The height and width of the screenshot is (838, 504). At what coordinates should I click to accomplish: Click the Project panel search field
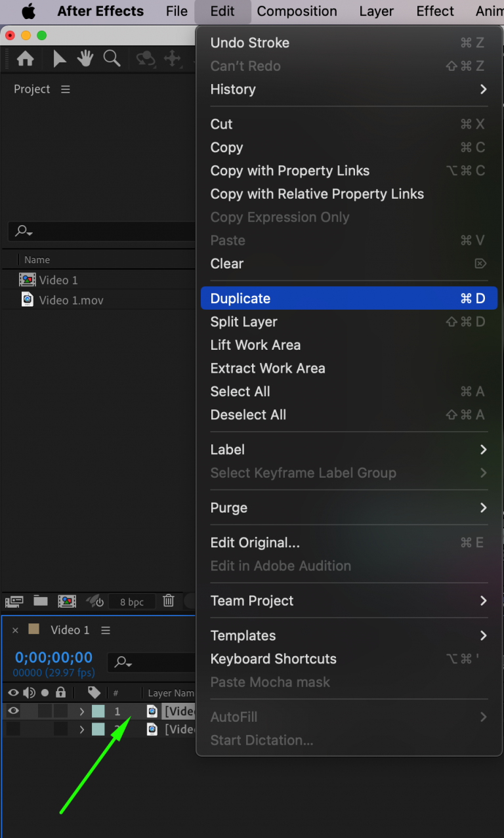[98, 231]
